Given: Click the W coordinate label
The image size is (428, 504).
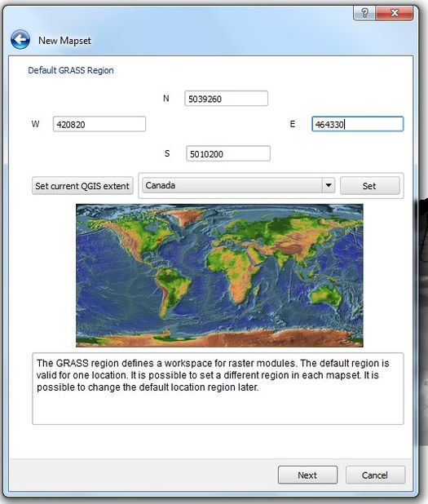Looking at the screenshot, I should pyautogui.click(x=35, y=124).
